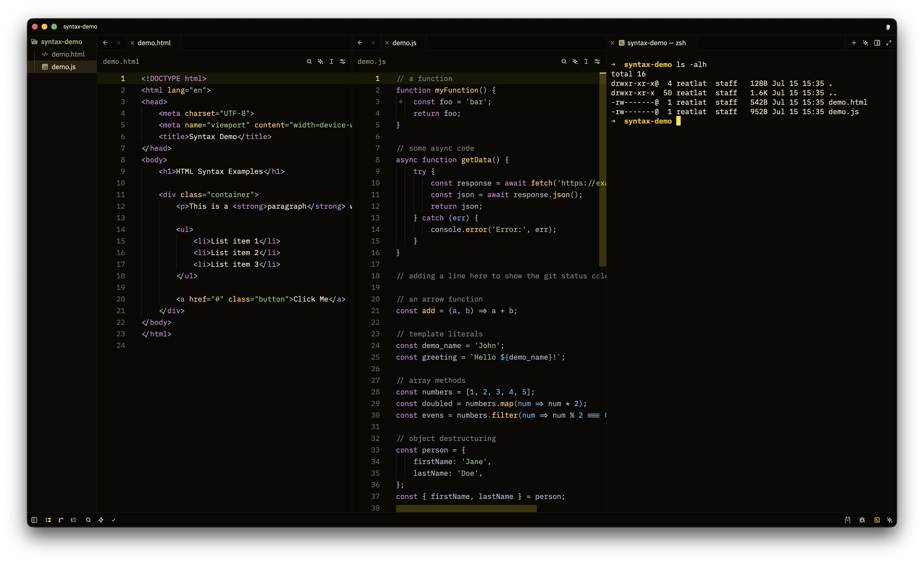Toggle the git panel branch icon

[61, 520]
